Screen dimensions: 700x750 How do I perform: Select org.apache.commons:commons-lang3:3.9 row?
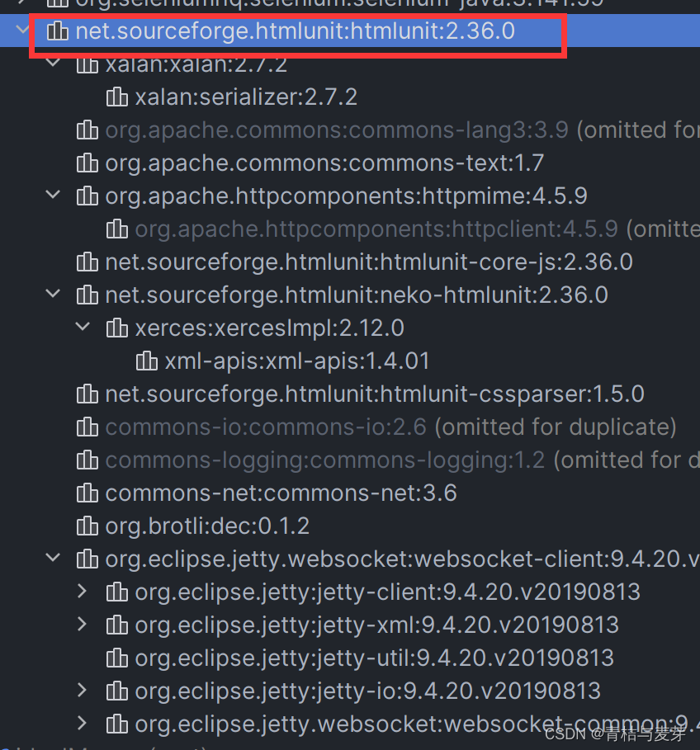tap(350, 130)
